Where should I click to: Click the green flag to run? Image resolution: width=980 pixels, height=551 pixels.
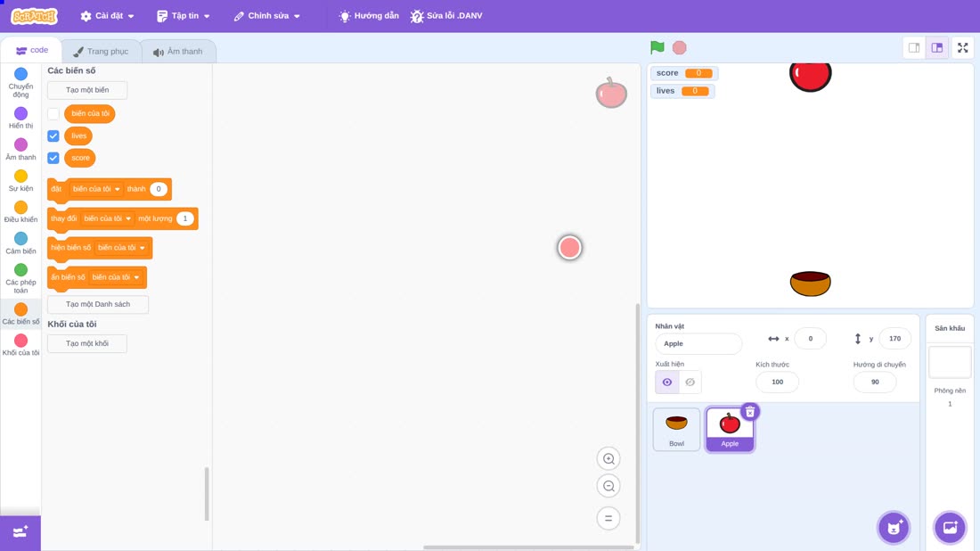657,47
